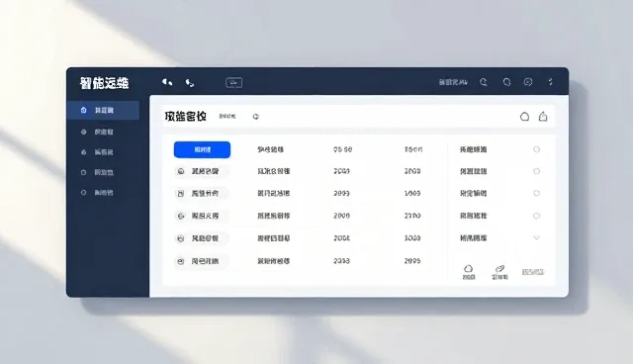This screenshot has height=364, width=633.
Task: Select the radio circle in the second right-panel row
Action: click(536, 171)
